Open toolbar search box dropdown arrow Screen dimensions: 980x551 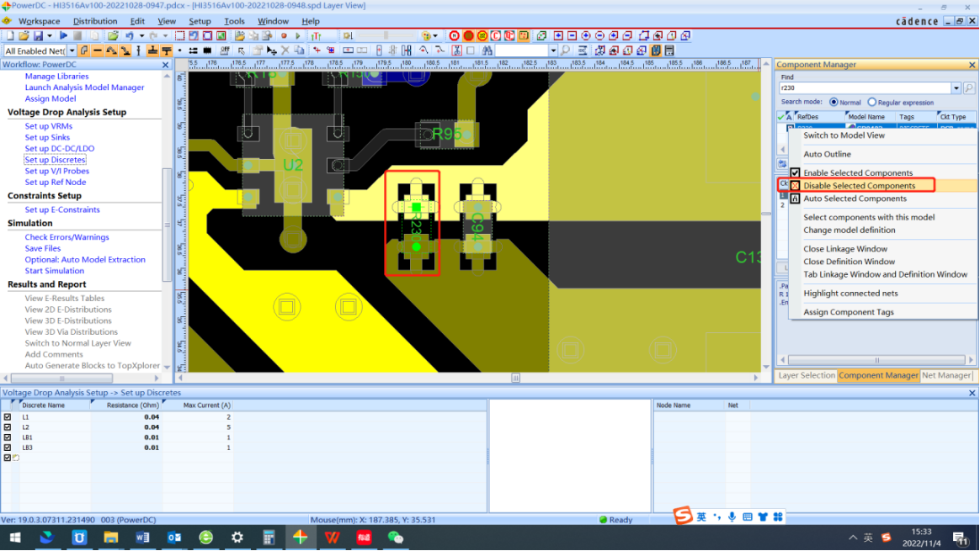[x=554, y=50]
